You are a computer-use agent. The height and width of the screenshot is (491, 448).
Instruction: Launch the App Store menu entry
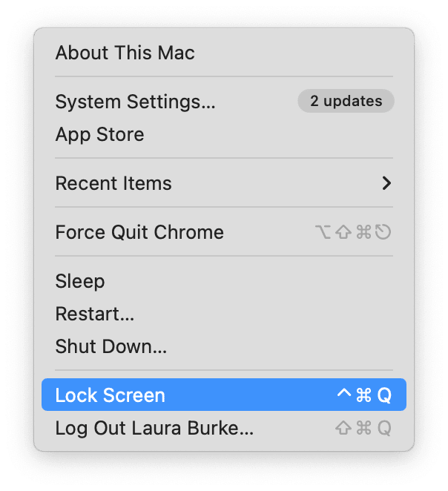pos(99,135)
